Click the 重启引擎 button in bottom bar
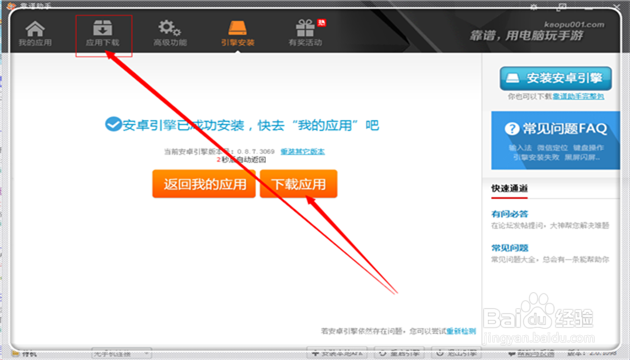This screenshot has width=630, height=360. pos(399,353)
